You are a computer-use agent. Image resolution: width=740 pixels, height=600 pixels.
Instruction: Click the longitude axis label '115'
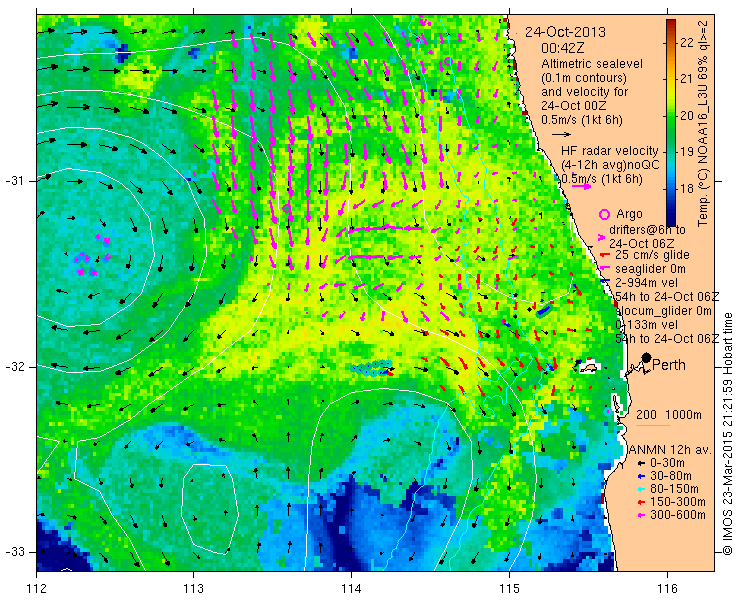click(x=509, y=588)
